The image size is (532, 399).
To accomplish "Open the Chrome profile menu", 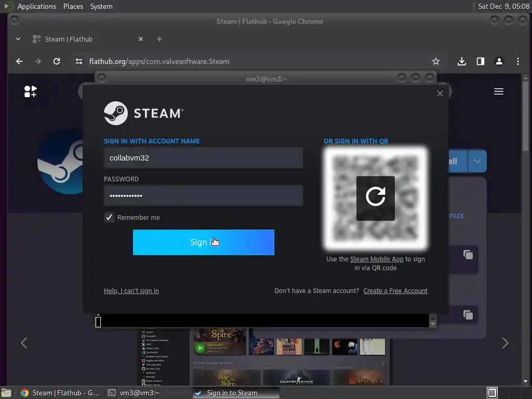I will [499, 61].
